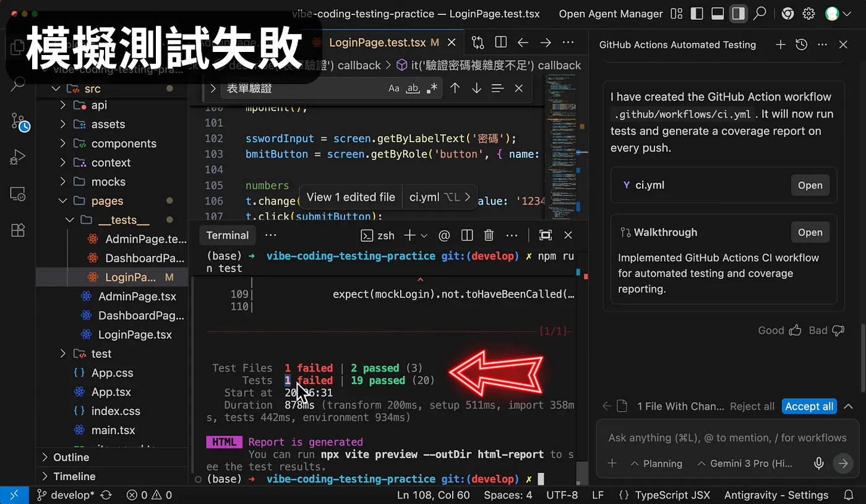This screenshot has height=504, width=866.
Task: Toggle Find in Selection option
Action: tap(497, 88)
